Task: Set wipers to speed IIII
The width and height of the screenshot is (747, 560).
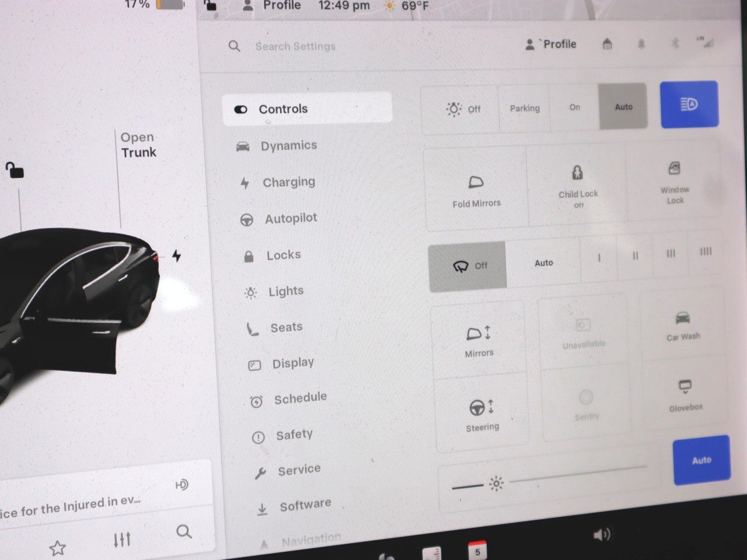Action: pyautogui.click(x=706, y=251)
